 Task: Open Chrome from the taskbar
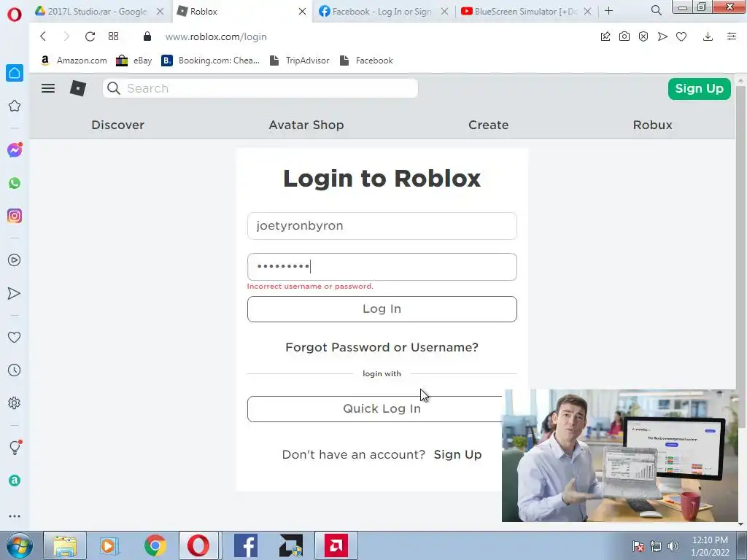155,545
